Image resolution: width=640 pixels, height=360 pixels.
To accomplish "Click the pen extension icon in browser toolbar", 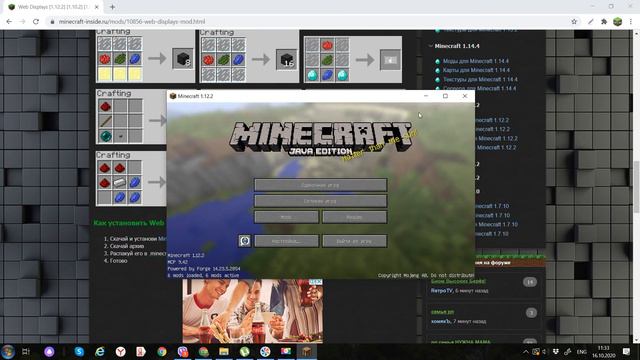I will click(x=590, y=22).
